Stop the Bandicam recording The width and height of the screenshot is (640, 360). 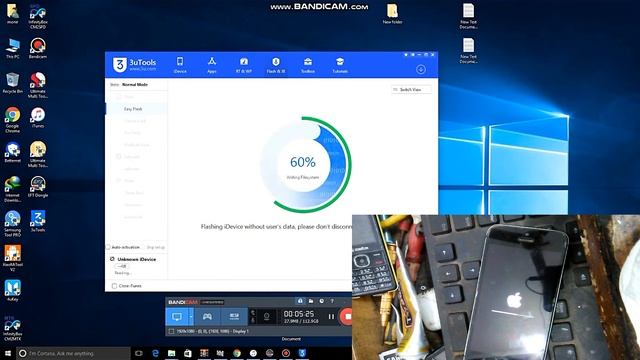point(346,316)
